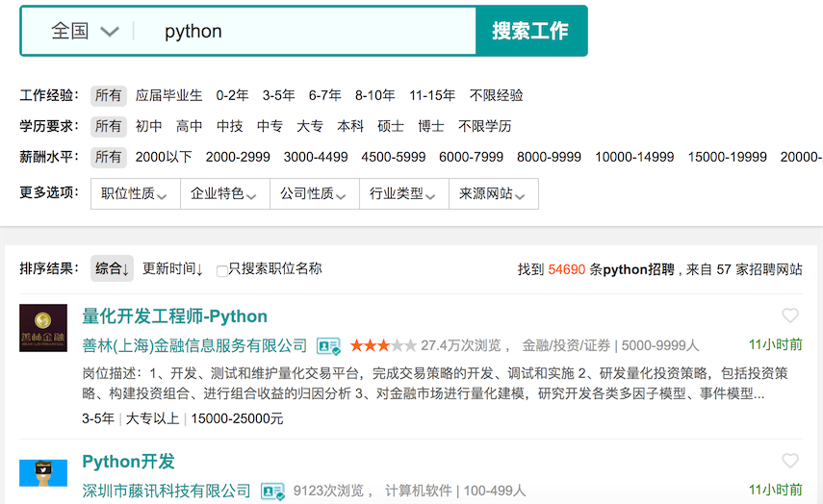Sort results by 更新时间
Viewport: 823px width, 504px height.
tap(172, 269)
